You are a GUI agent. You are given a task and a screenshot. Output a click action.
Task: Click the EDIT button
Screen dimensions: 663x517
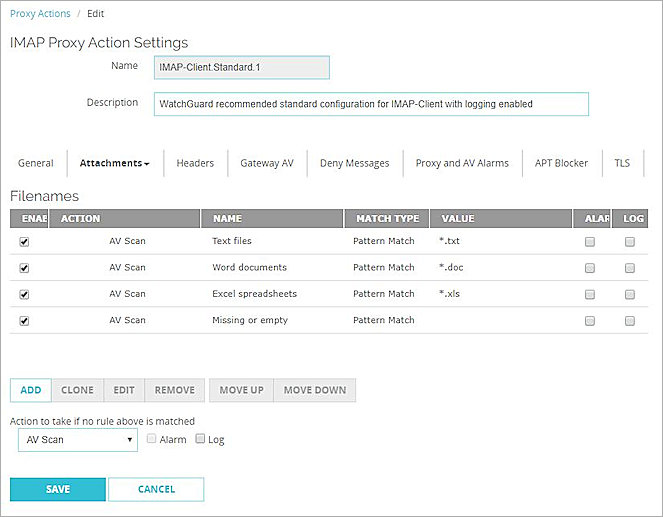124,390
